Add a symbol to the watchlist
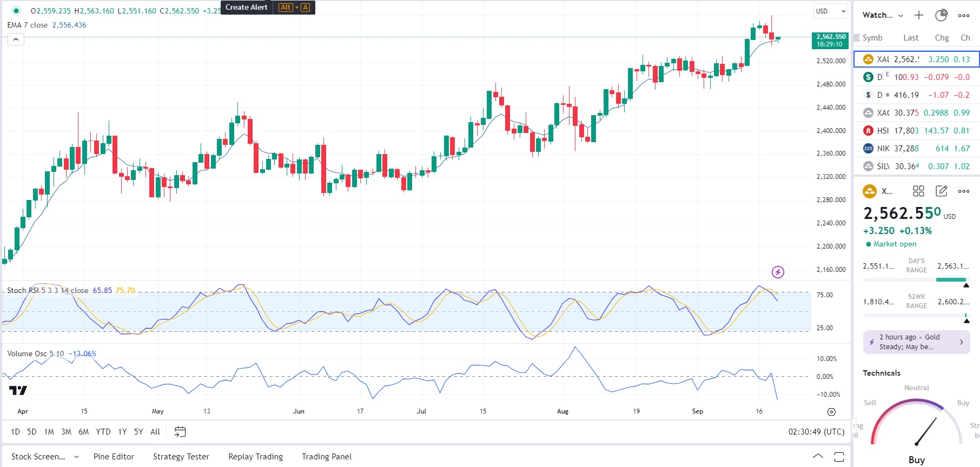 click(918, 15)
